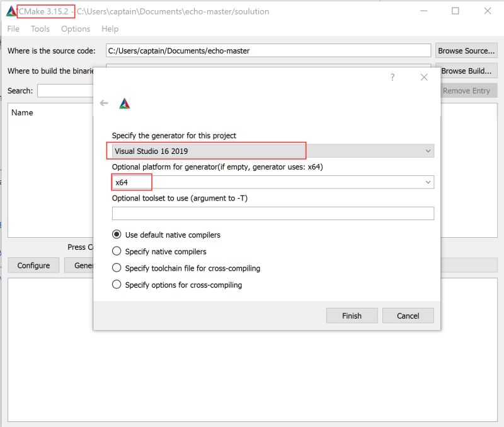
Task: Click the CMake logo in the title bar
Action: tap(11, 11)
